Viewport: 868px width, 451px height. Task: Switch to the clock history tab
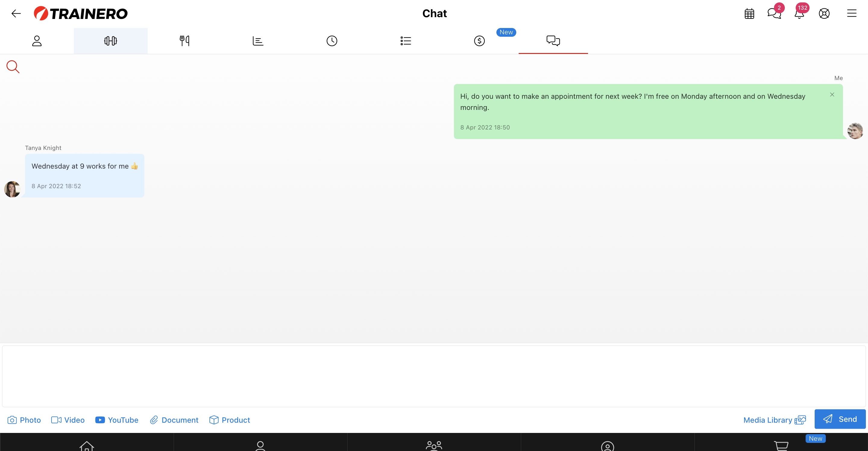click(x=332, y=41)
